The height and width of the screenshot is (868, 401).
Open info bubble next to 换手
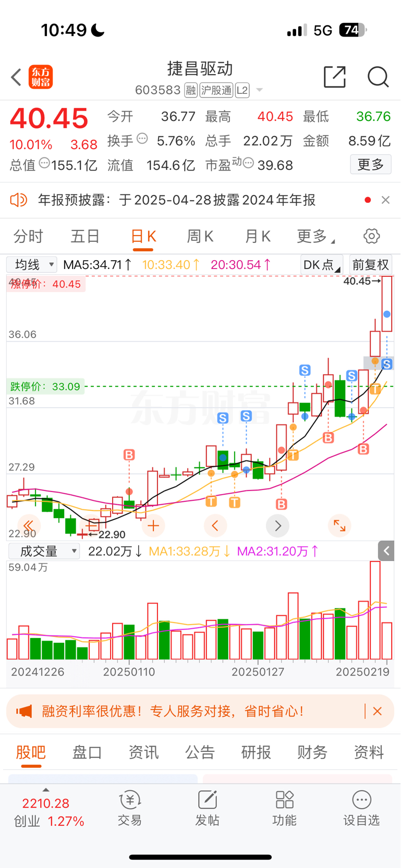click(x=142, y=139)
